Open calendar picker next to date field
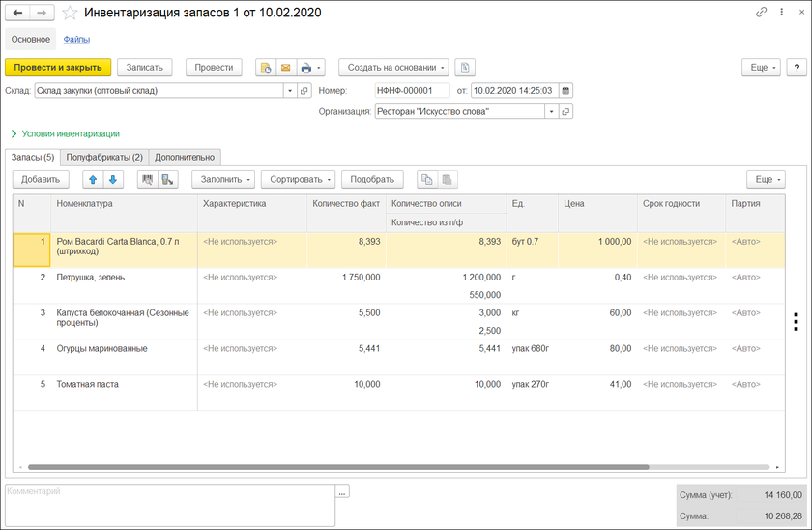This screenshot has height=530, width=812. pyautogui.click(x=565, y=91)
